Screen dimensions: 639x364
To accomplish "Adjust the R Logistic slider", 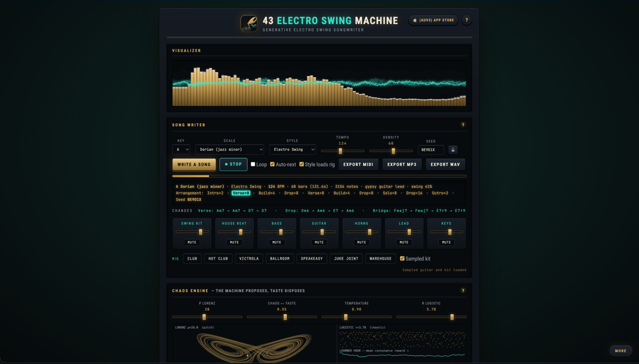I will point(431,317).
